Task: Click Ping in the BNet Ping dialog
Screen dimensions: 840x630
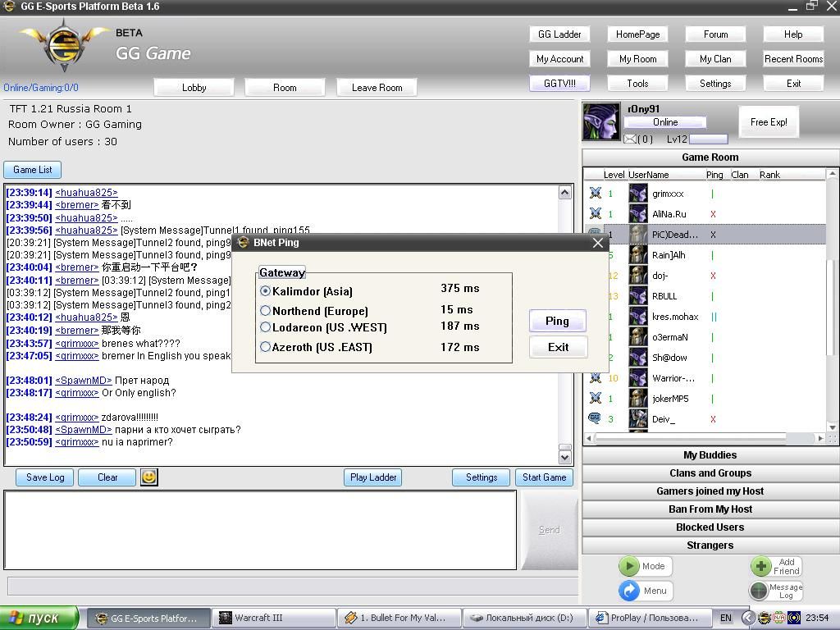Action: 557,321
